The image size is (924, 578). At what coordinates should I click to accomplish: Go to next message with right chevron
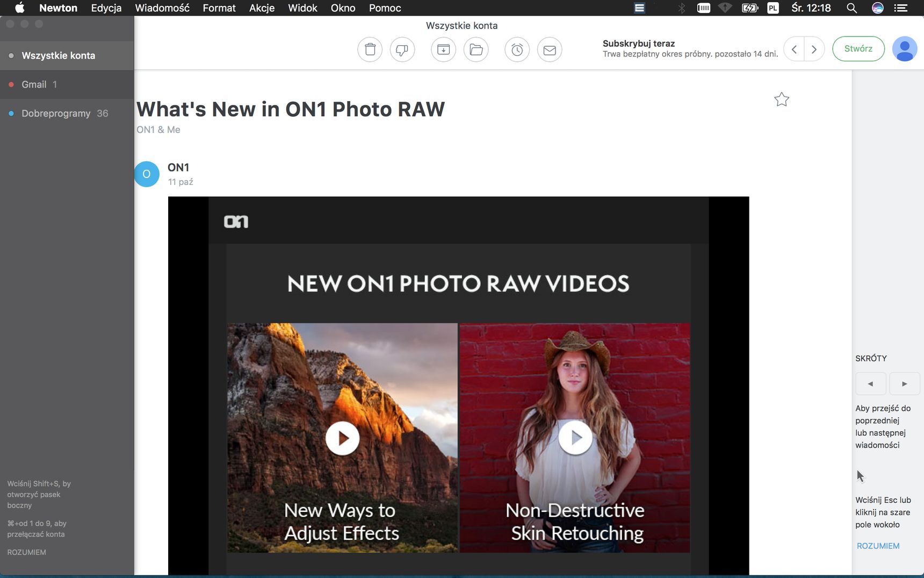pos(814,49)
